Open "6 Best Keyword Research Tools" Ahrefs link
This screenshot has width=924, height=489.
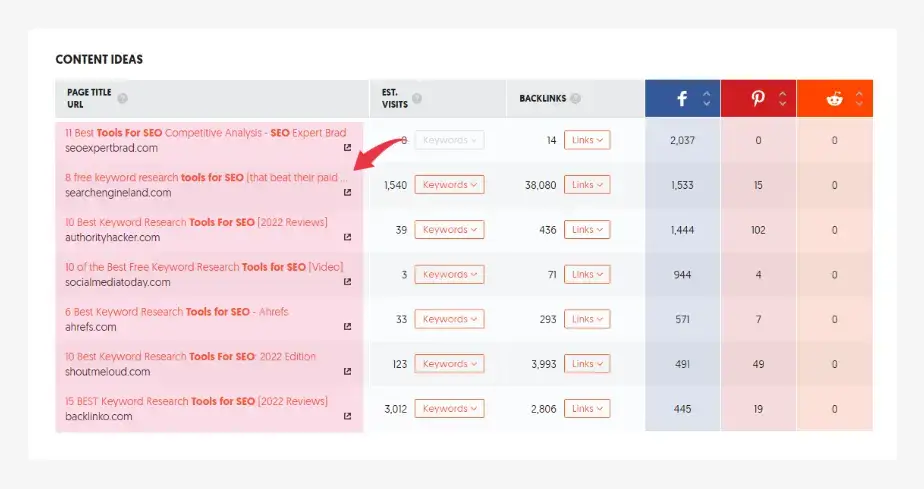tap(176, 312)
